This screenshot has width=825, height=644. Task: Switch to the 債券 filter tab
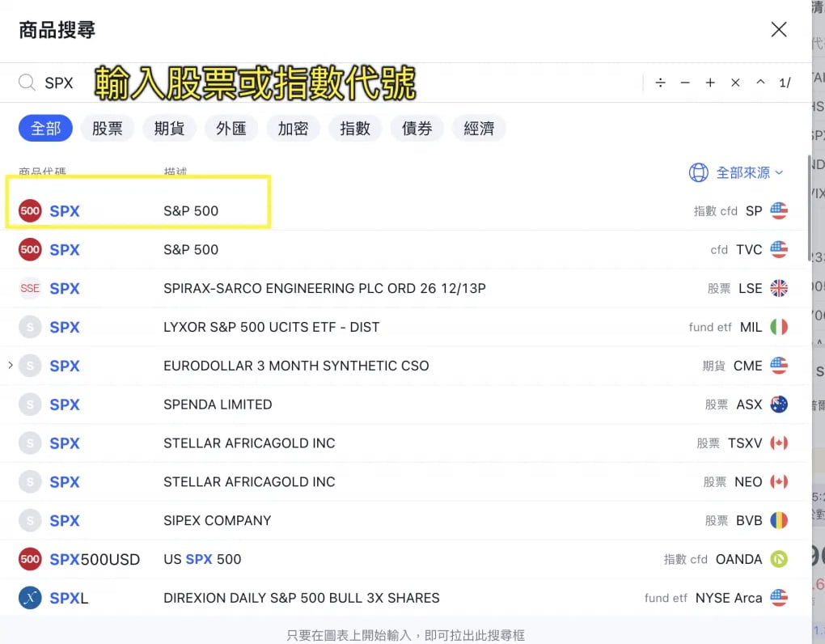(417, 128)
